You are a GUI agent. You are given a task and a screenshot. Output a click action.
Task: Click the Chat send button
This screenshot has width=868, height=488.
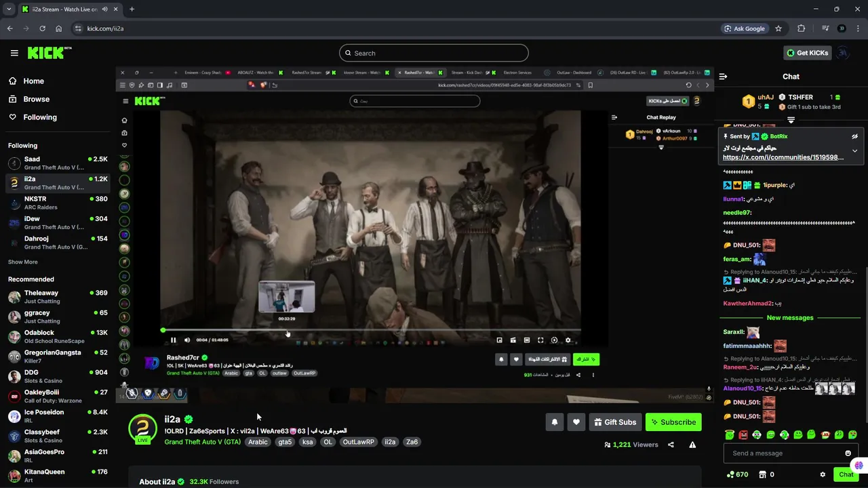tap(846, 474)
